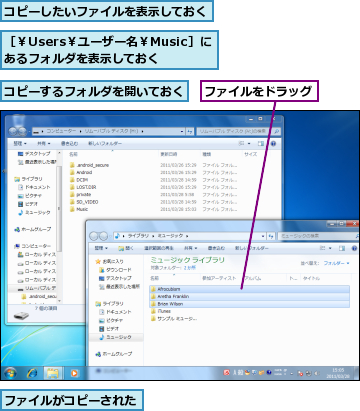Open the clock and date in the taskbar

pyautogui.click(x=338, y=373)
